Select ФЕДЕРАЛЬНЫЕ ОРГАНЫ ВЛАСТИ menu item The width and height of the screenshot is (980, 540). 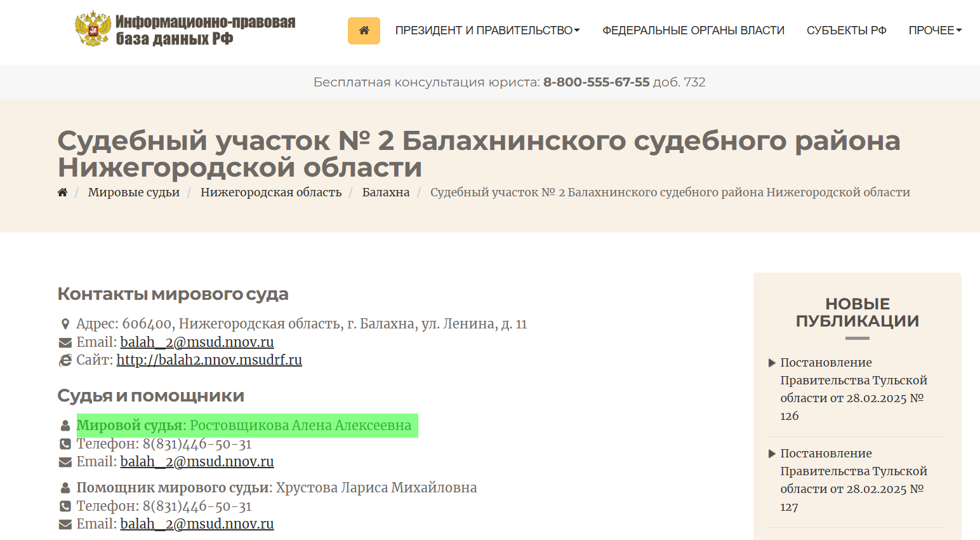click(x=692, y=29)
